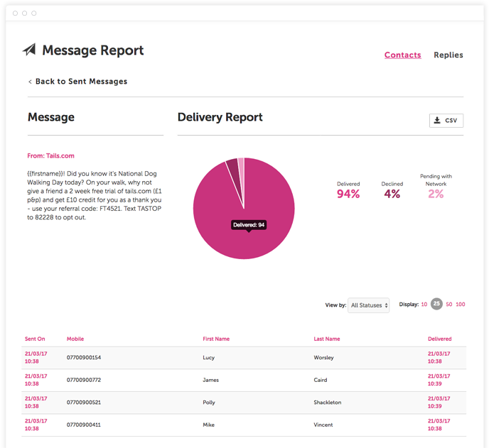This screenshot has width=489, height=448.
Task: Click mobile number 07700900411
Action: pos(84,425)
